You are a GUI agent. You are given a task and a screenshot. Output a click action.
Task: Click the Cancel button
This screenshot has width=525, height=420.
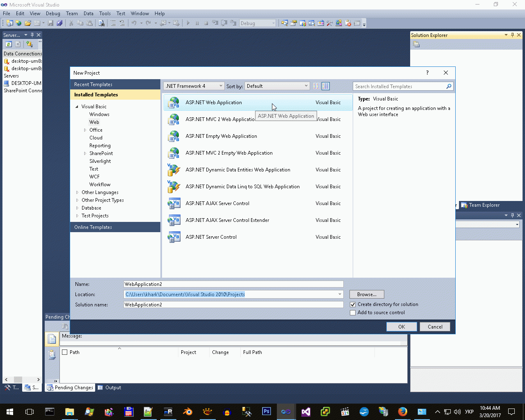point(435,327)
